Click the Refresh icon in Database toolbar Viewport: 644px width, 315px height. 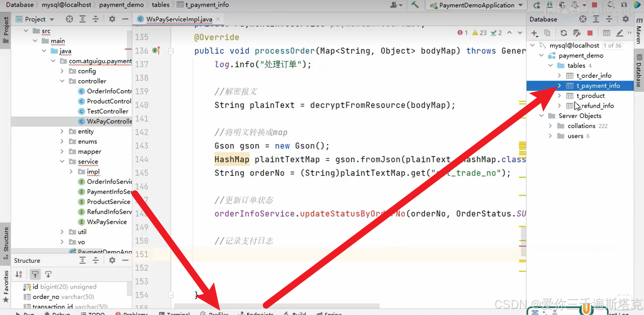pos(563,33)
